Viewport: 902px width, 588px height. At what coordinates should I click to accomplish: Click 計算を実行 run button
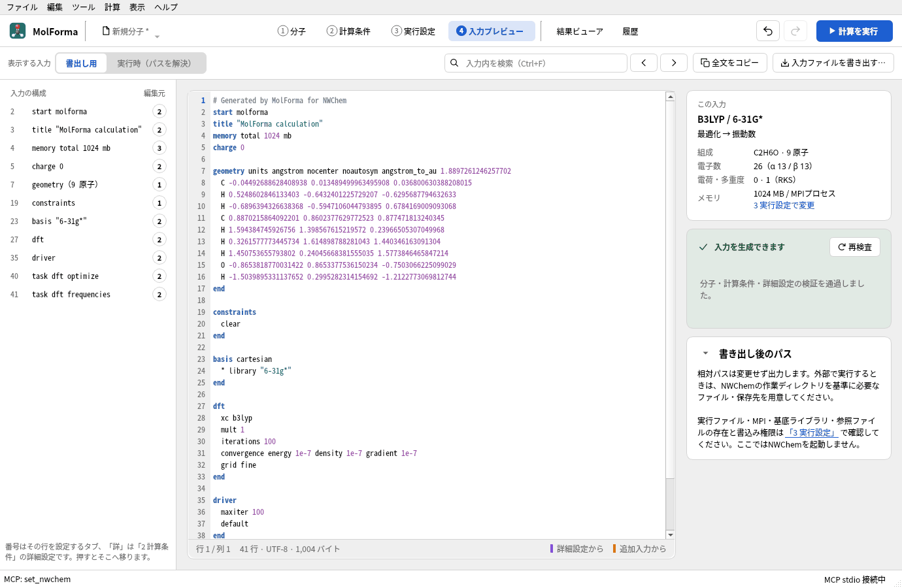point(854,31)
